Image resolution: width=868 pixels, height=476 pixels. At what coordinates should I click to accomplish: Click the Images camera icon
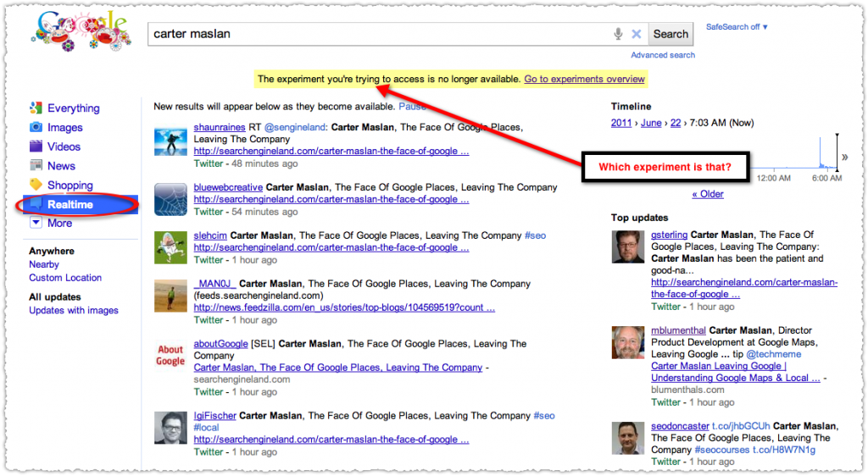pyautogui.click(x=36, y=127)
